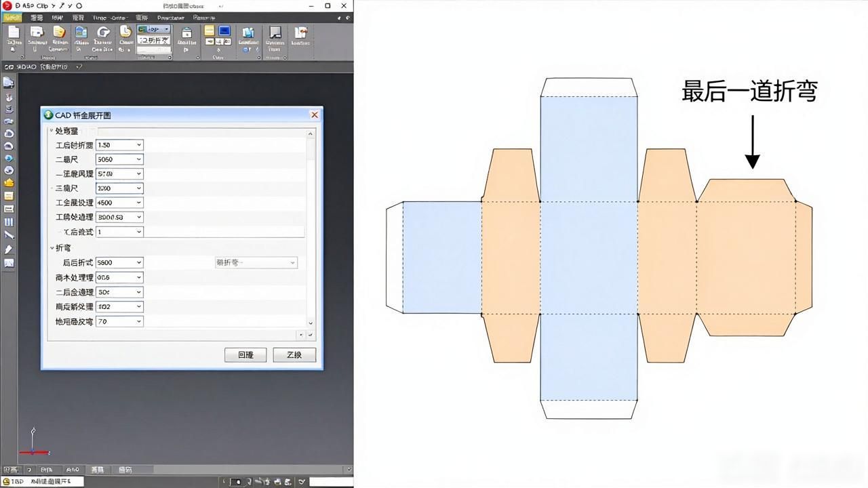Click the blue stacked documents ribbon icon

click(248, 33)
